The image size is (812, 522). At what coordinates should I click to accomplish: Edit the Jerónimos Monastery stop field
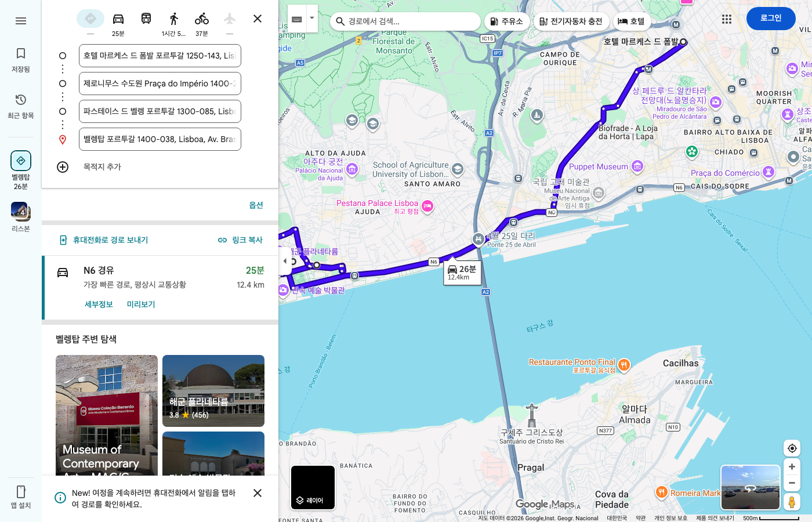160,84
